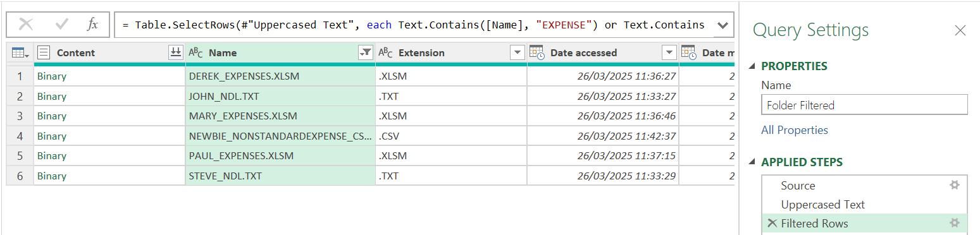This screenshot has width=980, height=235.
Task: Click the query Name field showing Folder Filtered
Action: coord(864,105)
